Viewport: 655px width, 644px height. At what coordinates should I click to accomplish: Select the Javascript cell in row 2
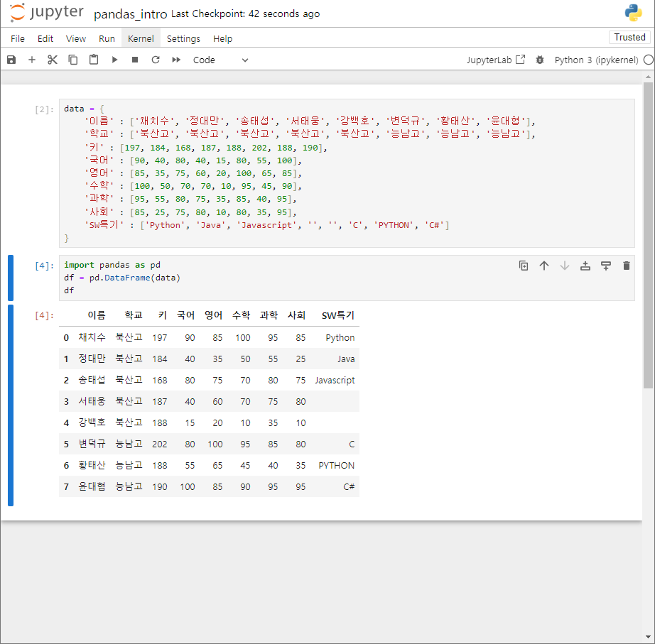[335, 381]
